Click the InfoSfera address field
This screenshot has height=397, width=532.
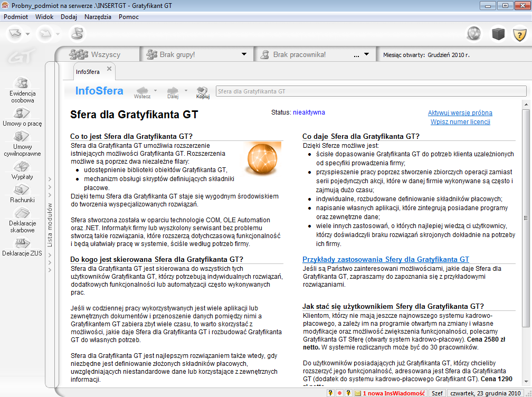pos(370,91)
